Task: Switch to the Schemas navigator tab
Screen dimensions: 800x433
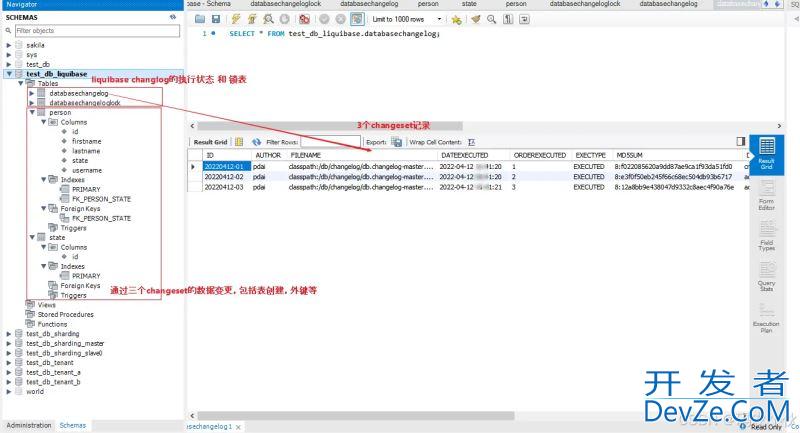Action: tap(72, 425)
